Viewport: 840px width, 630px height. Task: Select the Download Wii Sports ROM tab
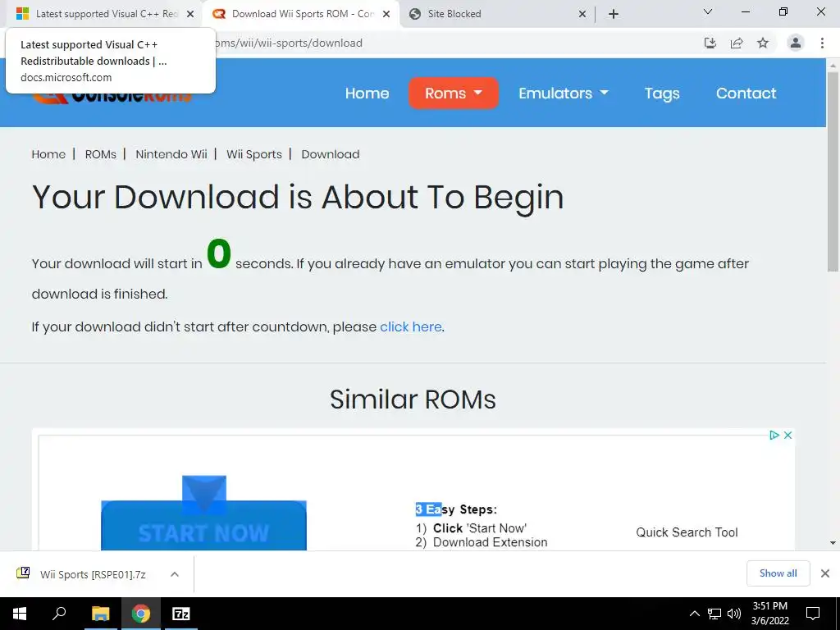[300, 14]
